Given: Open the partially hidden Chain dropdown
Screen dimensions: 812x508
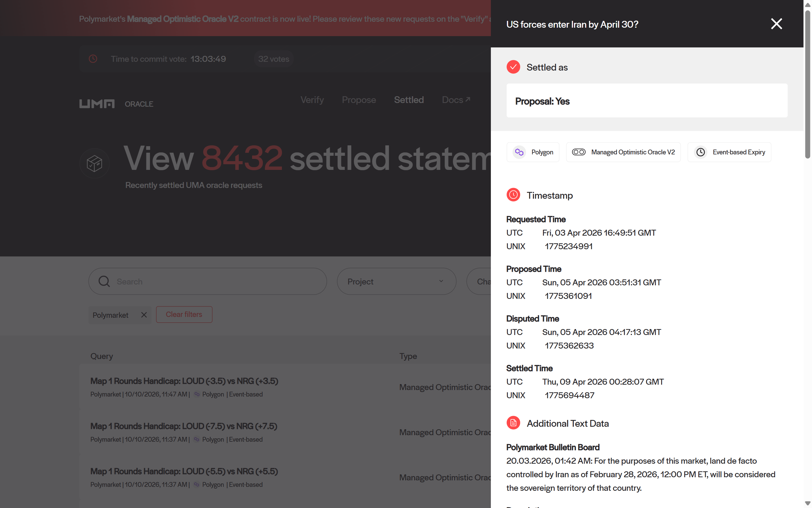Looking at the screenshot, I should 479,281.
